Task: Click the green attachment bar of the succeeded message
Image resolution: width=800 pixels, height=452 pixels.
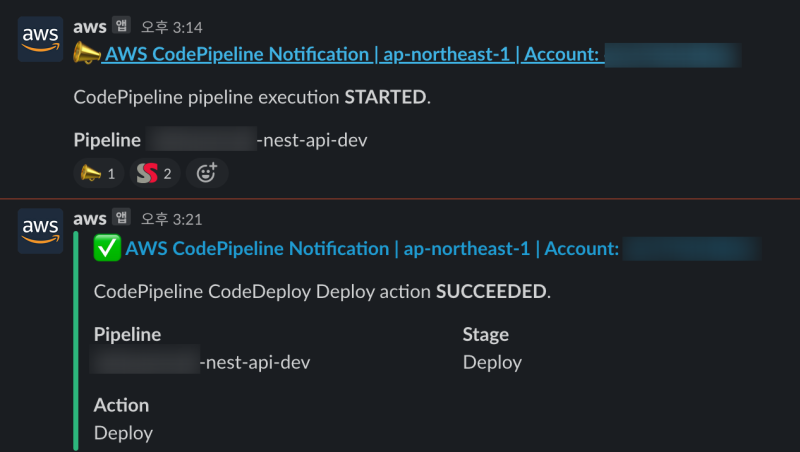Action: point(76,340)
